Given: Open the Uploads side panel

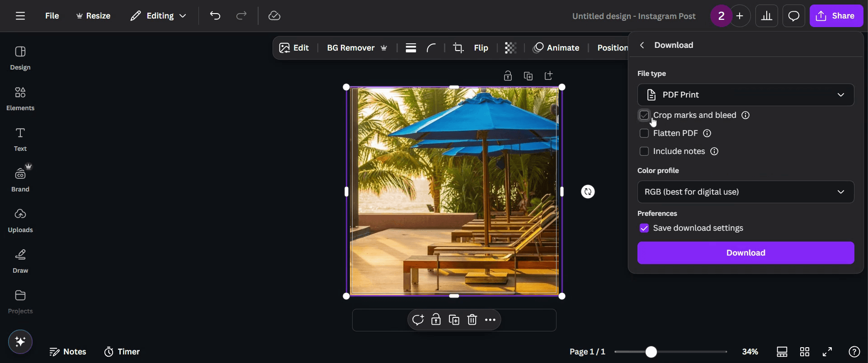Looking at the screenshot, I should (x=20, y=221).
